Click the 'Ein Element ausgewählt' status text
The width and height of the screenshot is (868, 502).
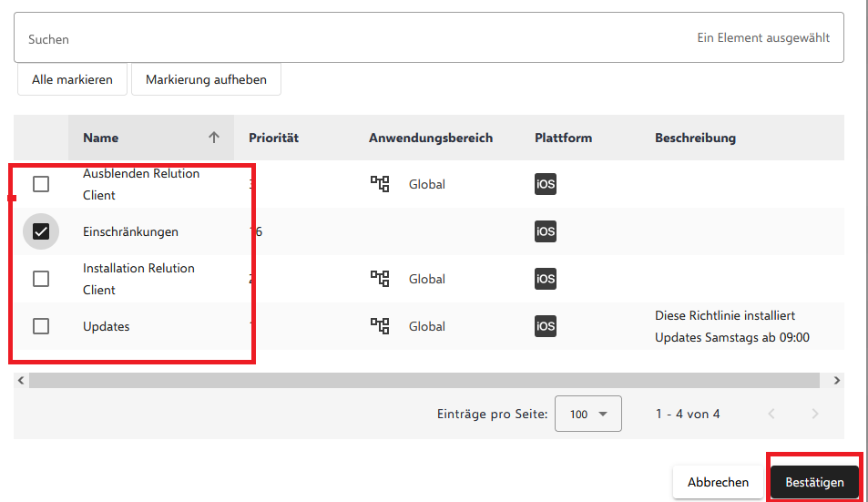coord(763,37)
